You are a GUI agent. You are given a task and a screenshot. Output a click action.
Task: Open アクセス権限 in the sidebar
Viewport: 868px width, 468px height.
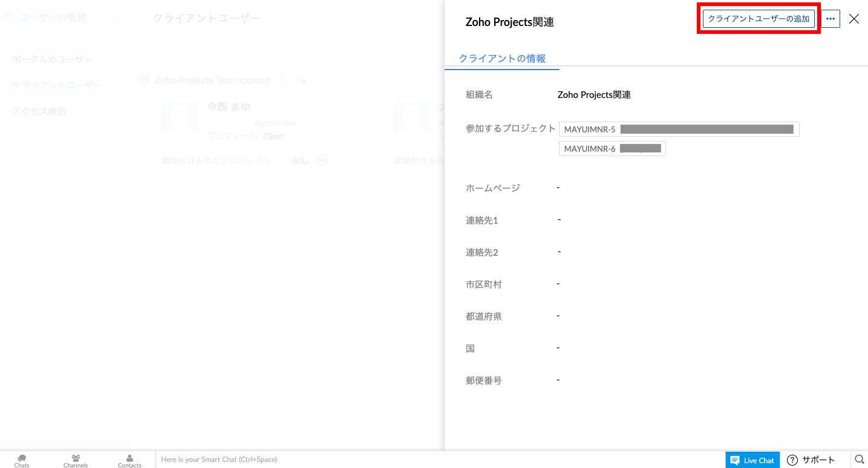click(39, 111)
